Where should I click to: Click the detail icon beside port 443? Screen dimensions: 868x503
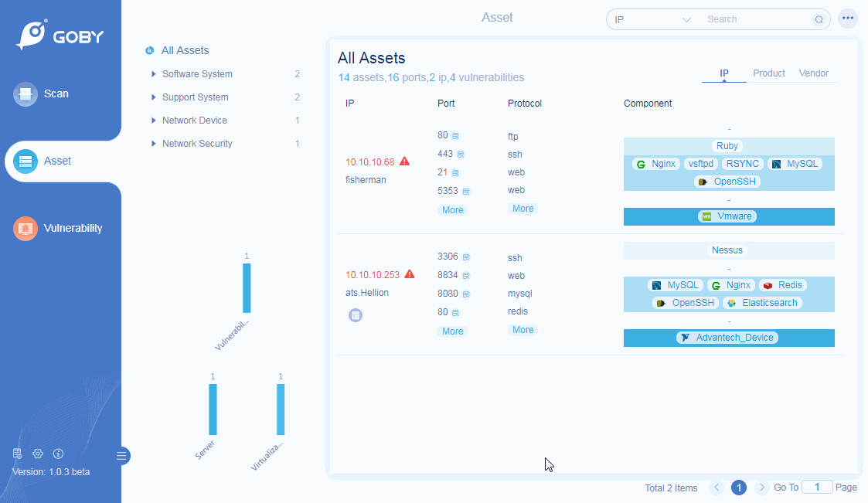(x=461, y=155)
